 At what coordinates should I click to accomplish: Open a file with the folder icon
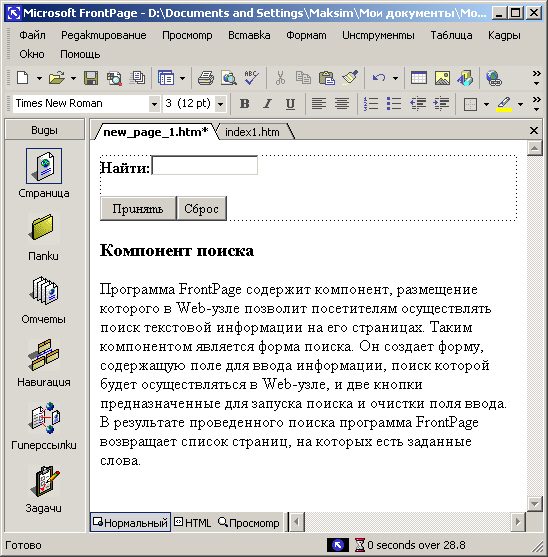(57, 78)
